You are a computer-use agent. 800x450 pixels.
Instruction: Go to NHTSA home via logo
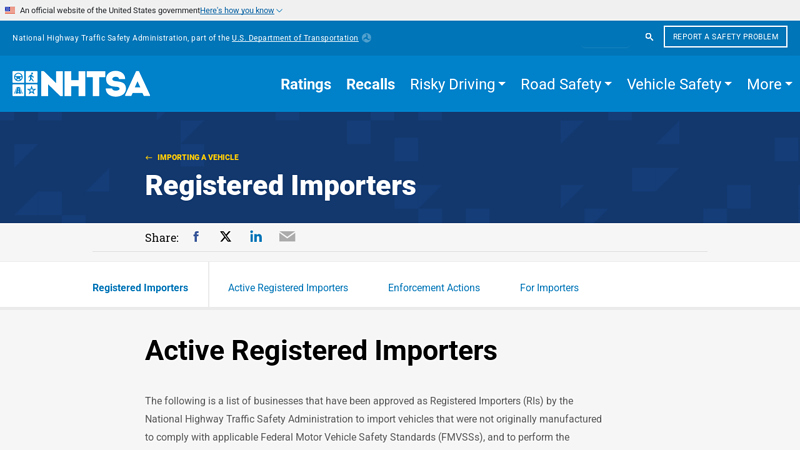pos(81,84)
